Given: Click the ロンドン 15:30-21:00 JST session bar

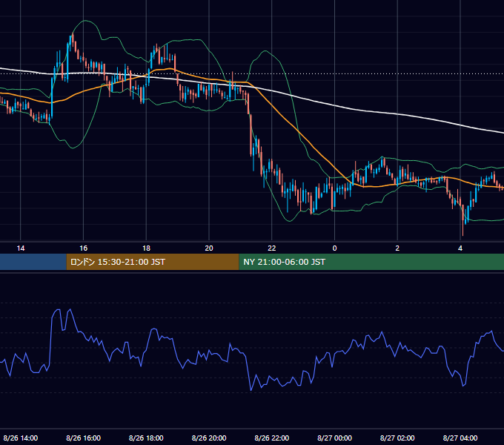Looking at the screenshot, I should pos(153,262).
